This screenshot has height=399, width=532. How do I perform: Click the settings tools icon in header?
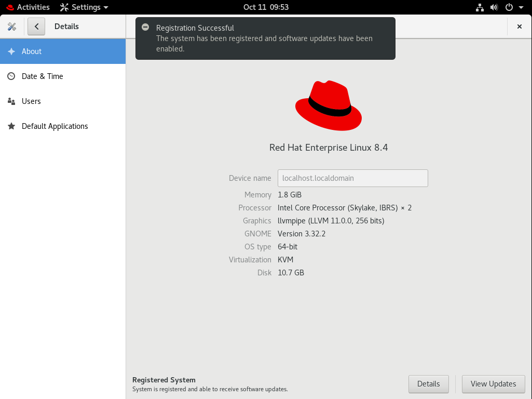coord(12,26)
